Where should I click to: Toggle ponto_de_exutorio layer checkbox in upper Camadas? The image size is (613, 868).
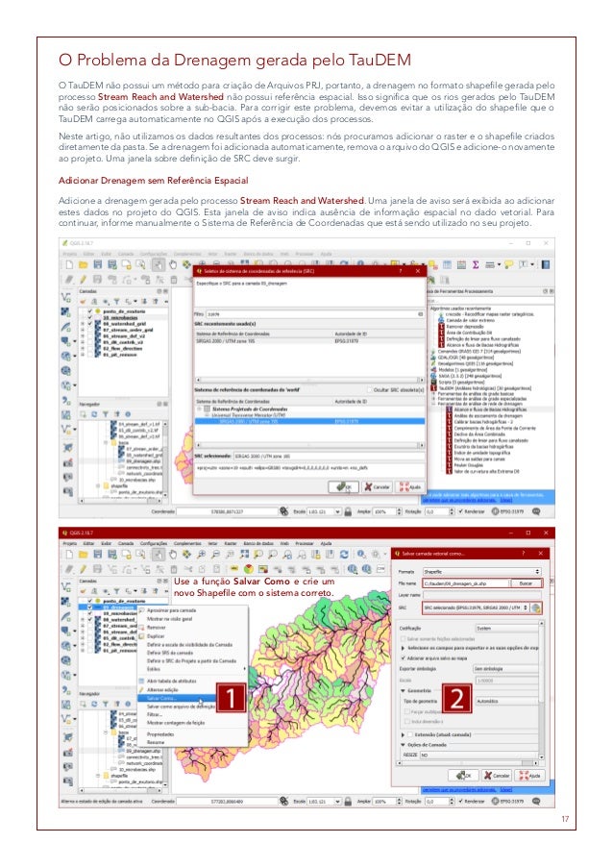(89, 311)
